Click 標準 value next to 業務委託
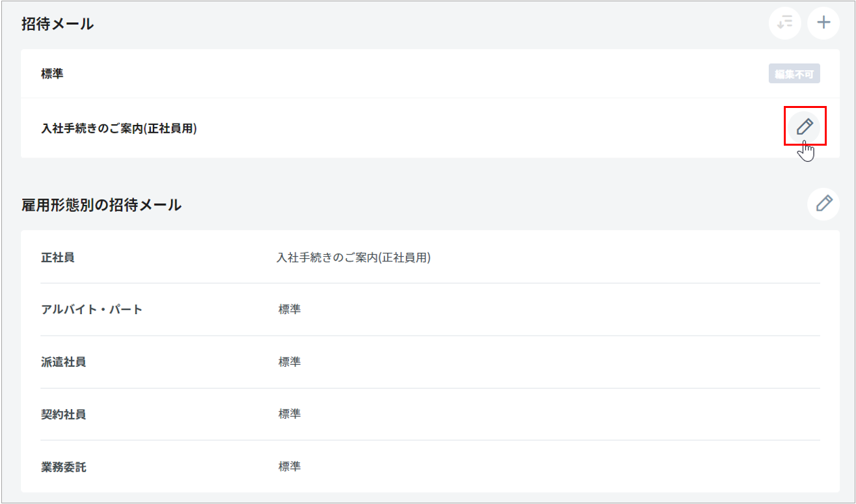Image resolution: width=856 pixels, height=504 pixels. point(289,467)
